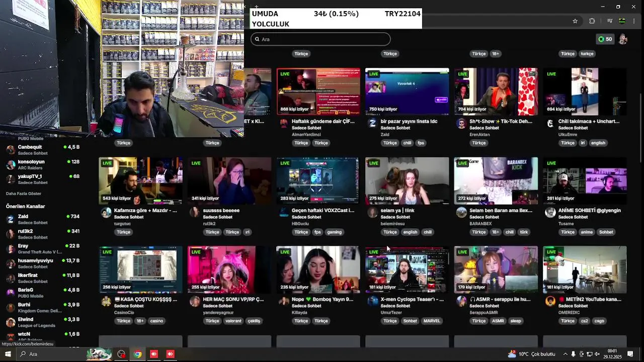The image size is (644, 362).
Task: Open husamviyuviyu avatar in sidebar
Action: coord(11,263)
